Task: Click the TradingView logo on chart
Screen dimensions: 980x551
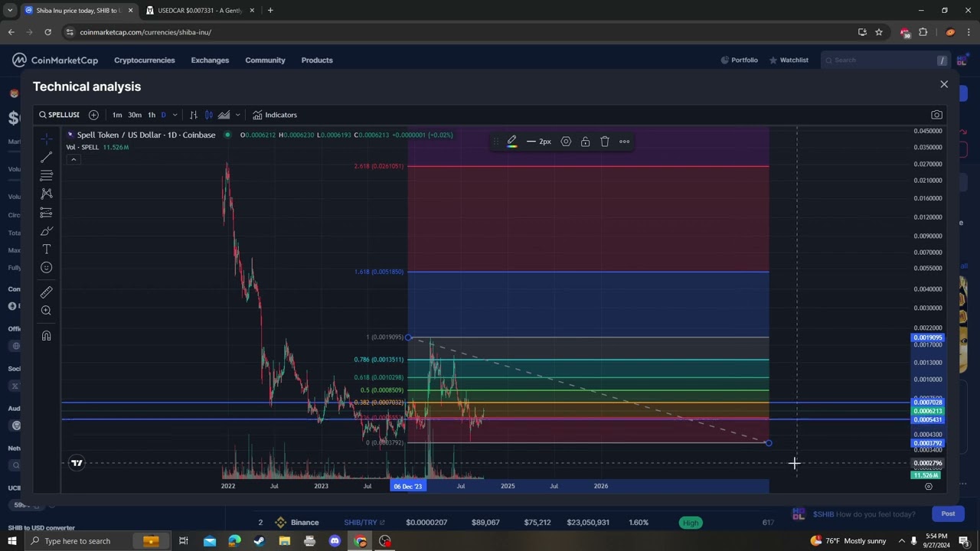Action: pyautogui.click(x=77, y=462)
